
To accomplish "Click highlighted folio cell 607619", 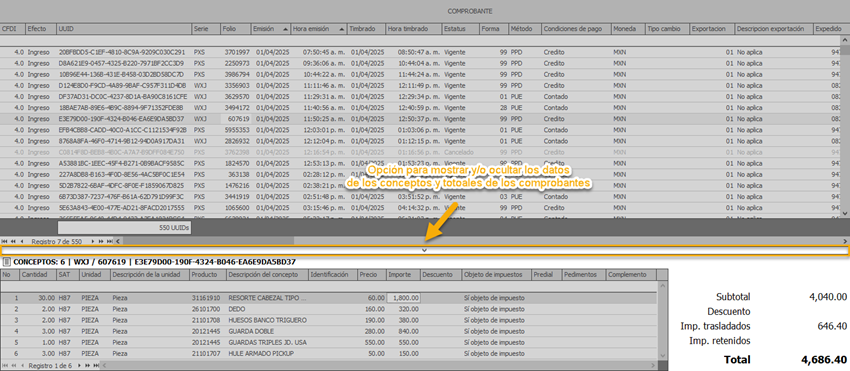I will [x=236, y=119].
